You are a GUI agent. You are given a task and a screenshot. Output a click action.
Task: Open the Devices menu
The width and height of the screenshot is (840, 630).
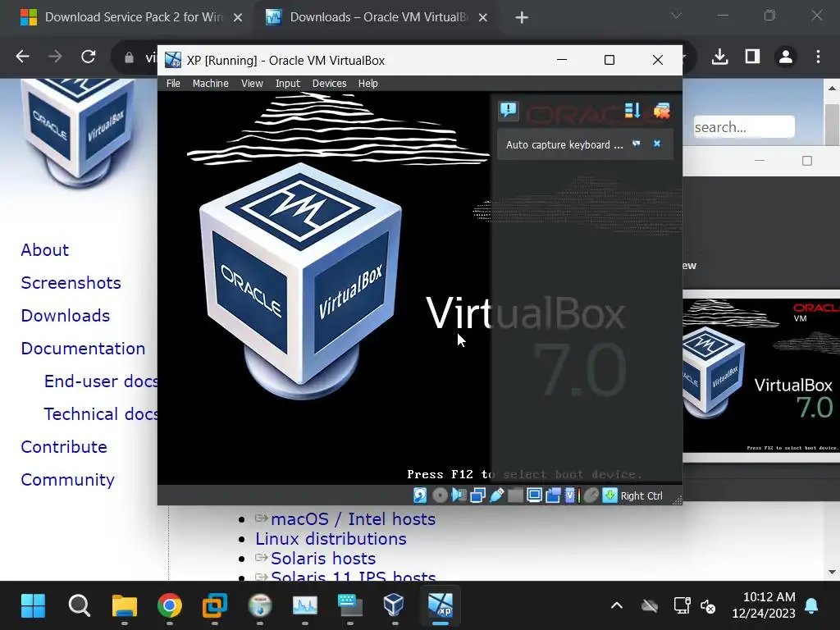tap(330, 84)
